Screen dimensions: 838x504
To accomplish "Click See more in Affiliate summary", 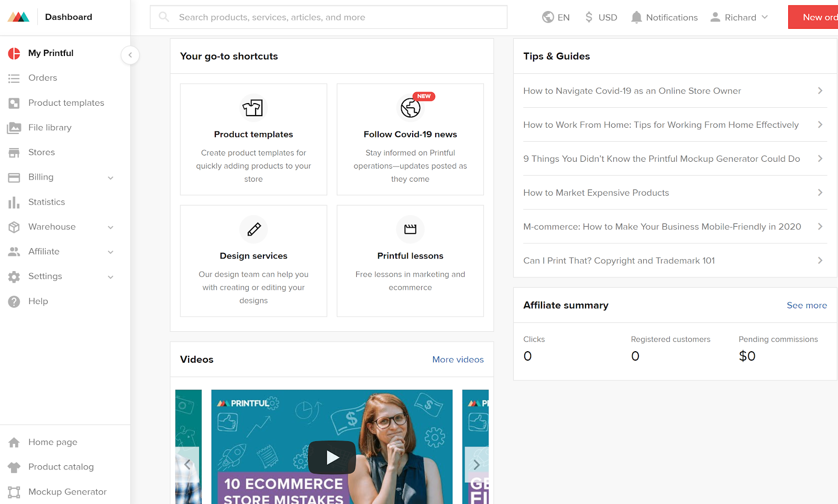I will 807,305.
